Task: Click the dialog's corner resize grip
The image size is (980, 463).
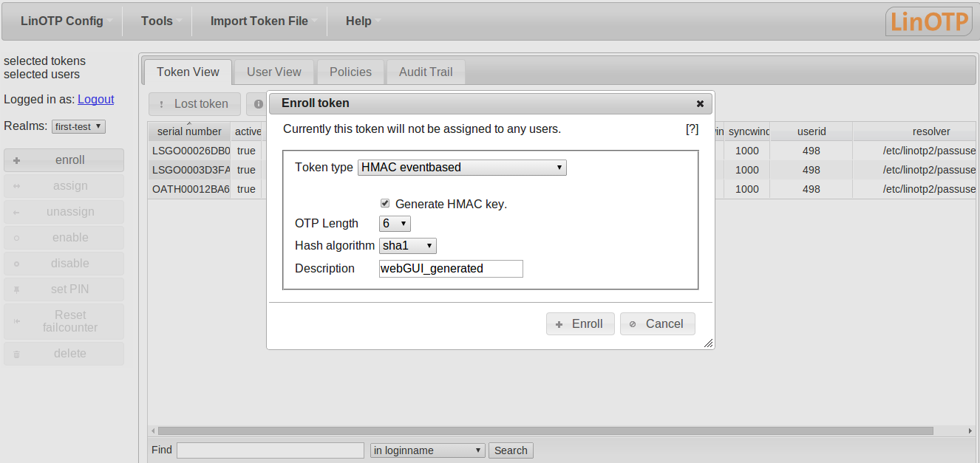Action: 708,343
